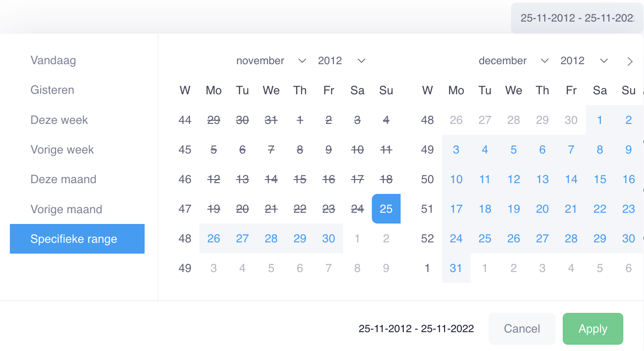The width and height of the screenshot is (644, 351).
Task: Open the november month dropdown
Action: point(271,61)
